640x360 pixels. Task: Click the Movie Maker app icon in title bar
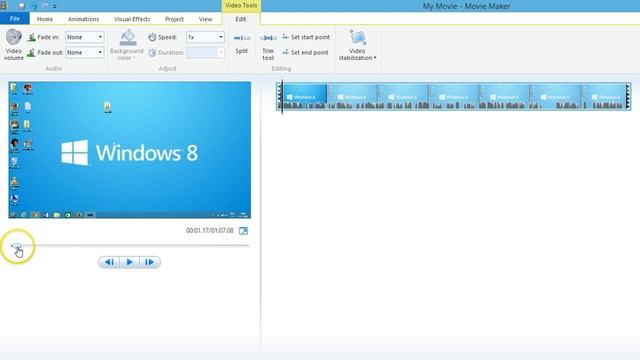pyautogui.click(x=4, y=6)
